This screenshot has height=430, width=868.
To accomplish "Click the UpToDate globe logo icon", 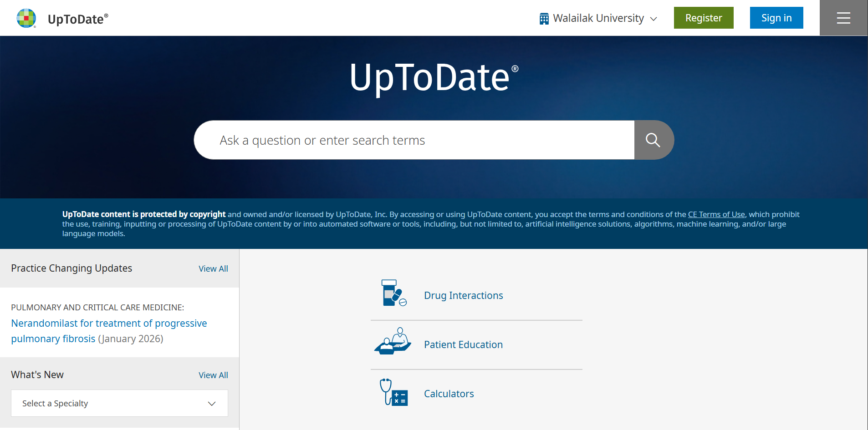I will 26,18.
